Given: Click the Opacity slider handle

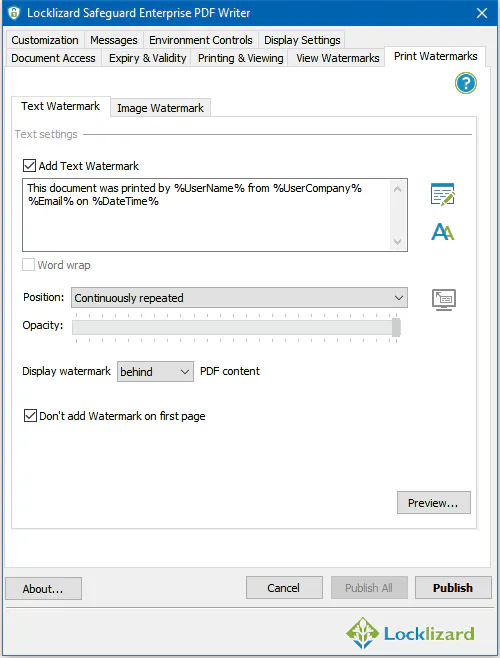Looking at the screenshot, I should 396,327.
